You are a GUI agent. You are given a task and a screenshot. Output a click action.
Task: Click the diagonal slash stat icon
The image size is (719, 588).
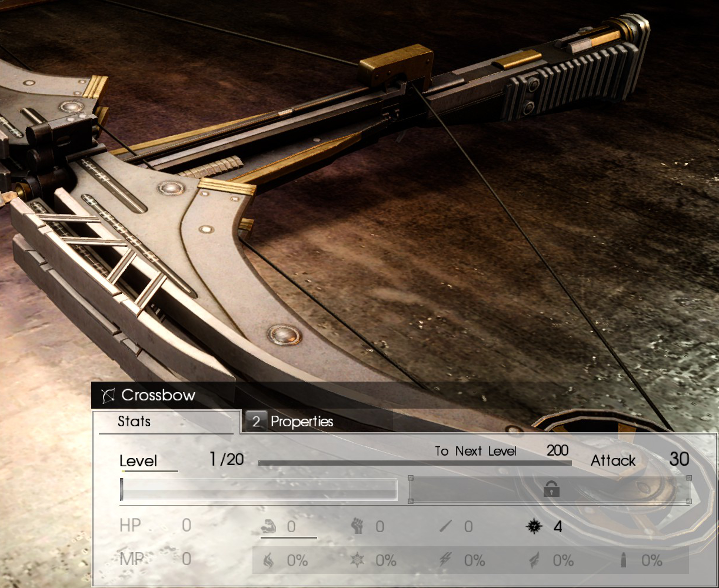[x=446, y=526]
